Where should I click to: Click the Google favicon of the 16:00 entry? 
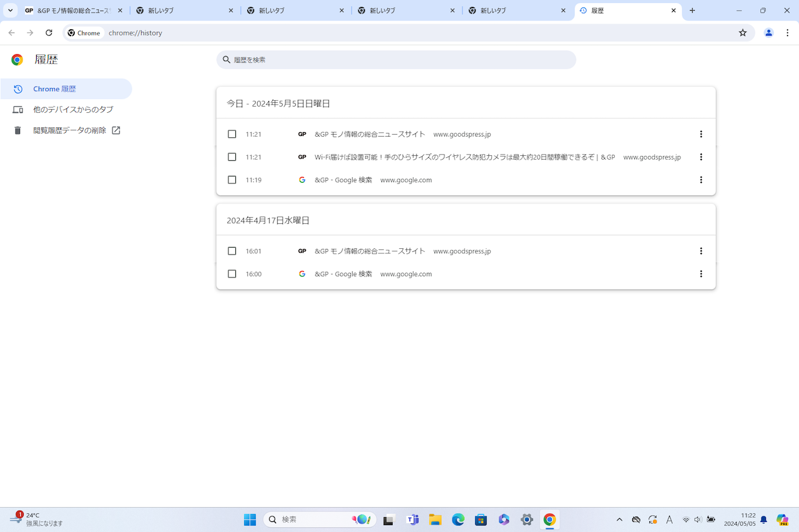point(302,274)
